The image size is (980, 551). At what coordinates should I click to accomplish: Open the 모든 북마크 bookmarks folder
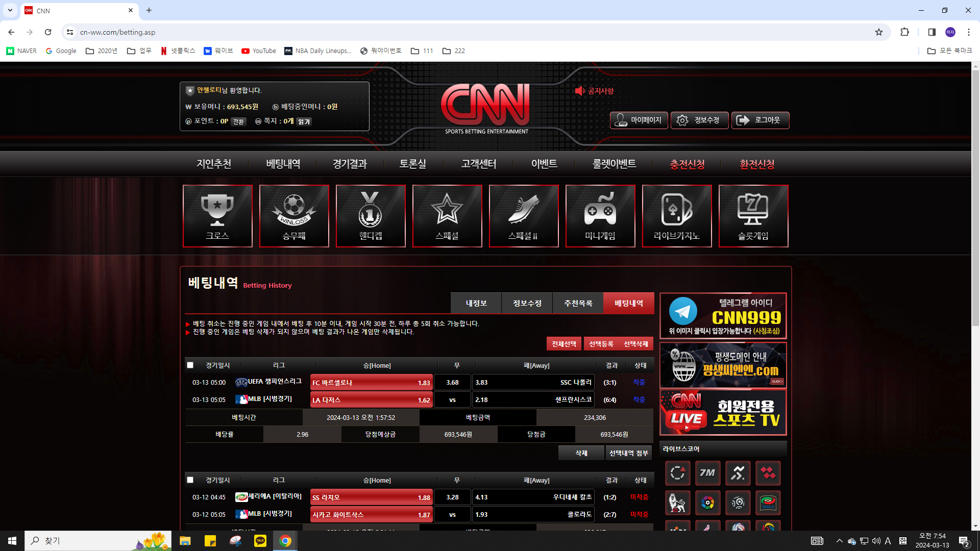click(x=949, y=51)
